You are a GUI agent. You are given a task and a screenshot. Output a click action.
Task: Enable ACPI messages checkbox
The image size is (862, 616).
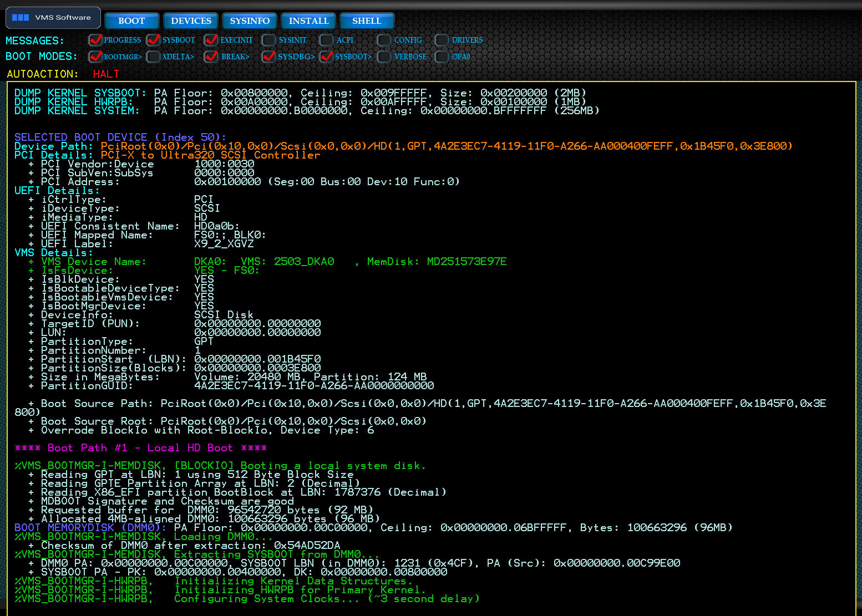(x=327, y=40)
